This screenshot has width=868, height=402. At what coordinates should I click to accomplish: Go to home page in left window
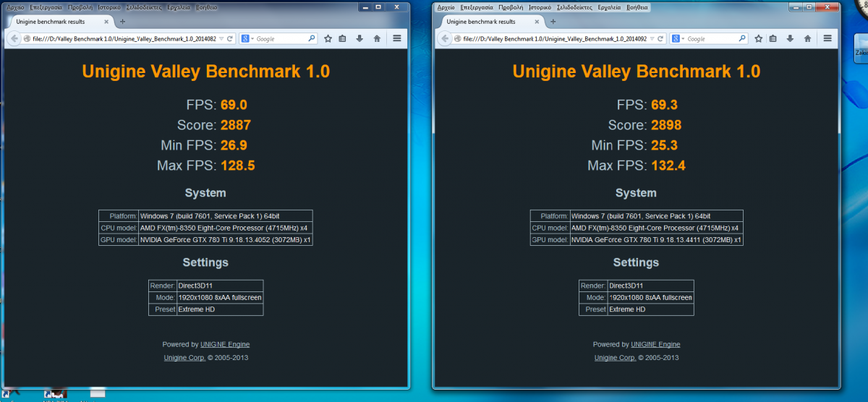pyautogui.click(x=377, y=38)
